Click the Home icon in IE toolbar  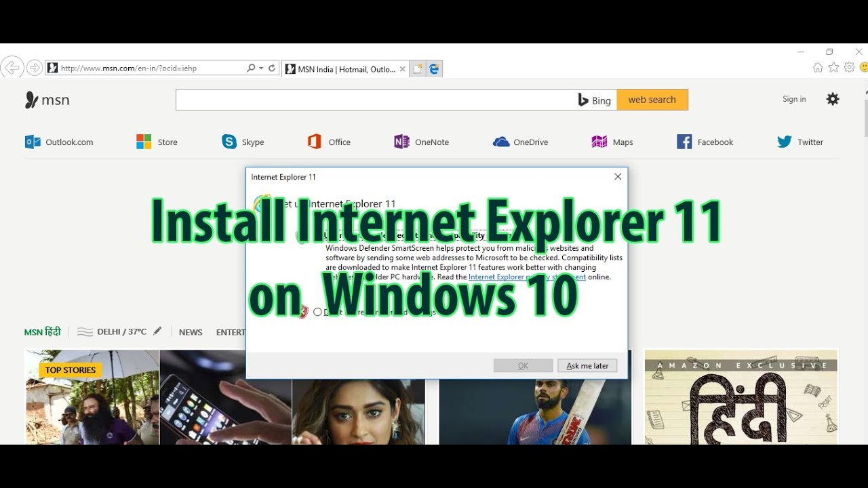(818, 67)
